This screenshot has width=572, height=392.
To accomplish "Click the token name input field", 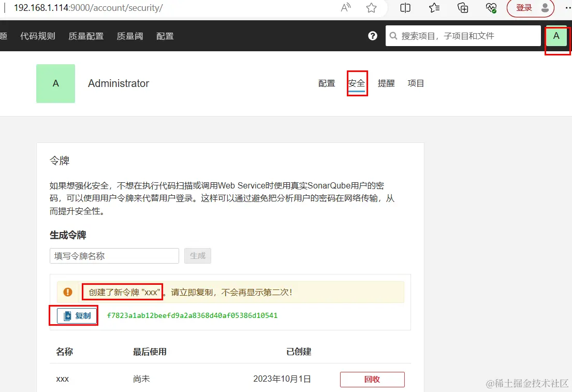I will [114, 256].
